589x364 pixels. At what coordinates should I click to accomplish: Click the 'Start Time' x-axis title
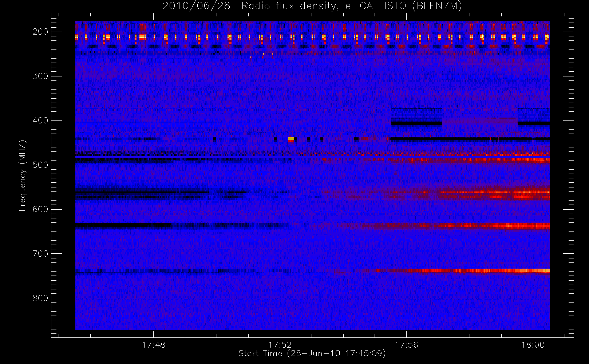click(x=312, y=353)
